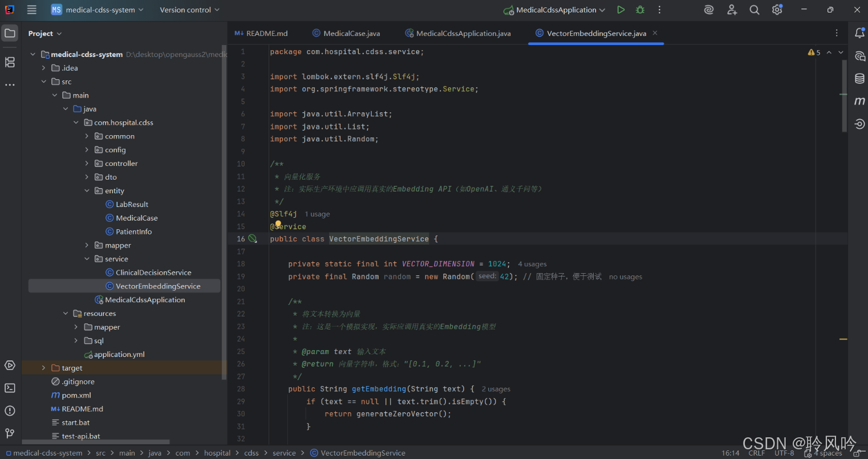The image size is (868, 459).
Task: Open Code With Me add-user icon
Action: [732, 10]
